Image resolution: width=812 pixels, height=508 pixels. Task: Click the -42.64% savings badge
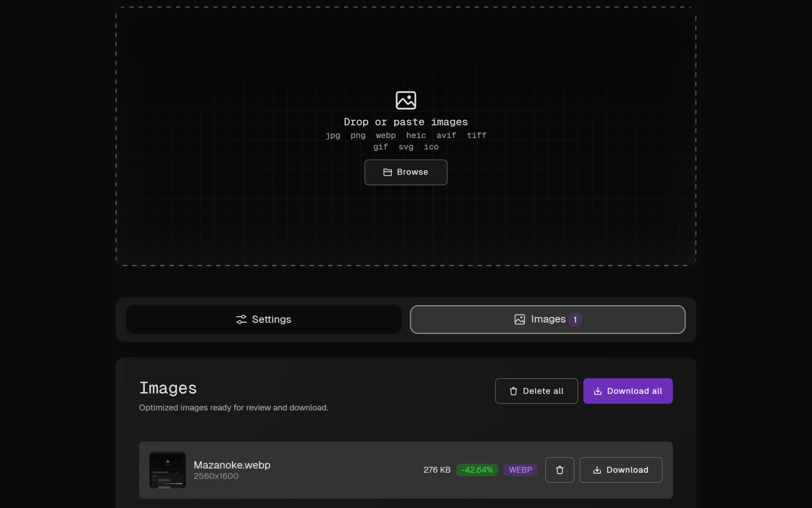point(477,470)
